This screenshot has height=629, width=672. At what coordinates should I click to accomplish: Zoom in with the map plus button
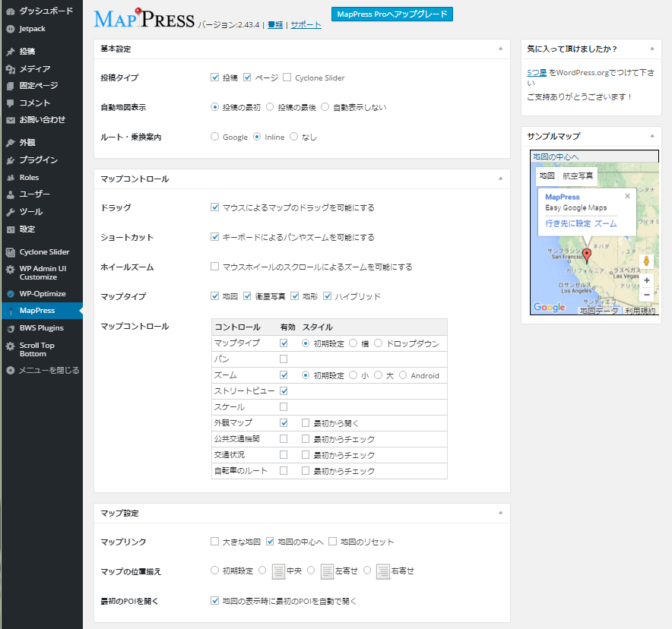pyautogui.click(x=647, y=280)
